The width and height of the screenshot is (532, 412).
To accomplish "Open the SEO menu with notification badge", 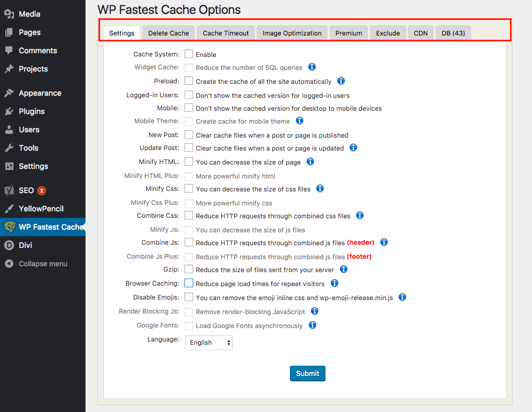I will [x=26, y=190].
